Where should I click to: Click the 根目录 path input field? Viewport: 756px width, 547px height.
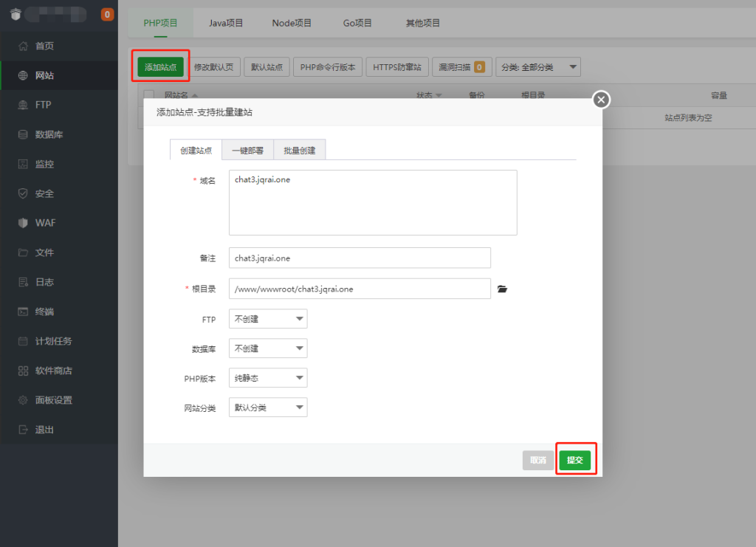pyautogui.click(x=360, y=289)
